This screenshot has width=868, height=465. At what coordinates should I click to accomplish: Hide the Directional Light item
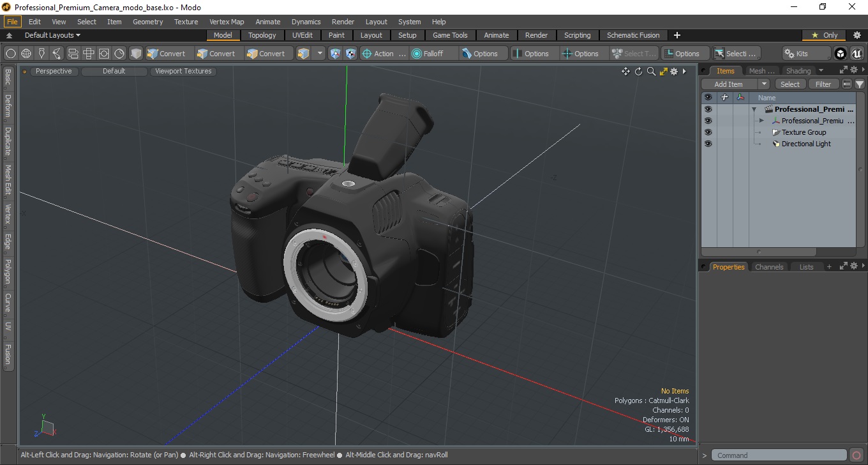708,144
